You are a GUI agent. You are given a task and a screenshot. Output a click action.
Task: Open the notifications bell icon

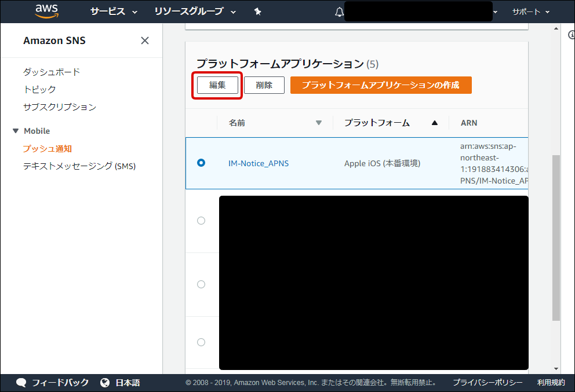[339, 12]
